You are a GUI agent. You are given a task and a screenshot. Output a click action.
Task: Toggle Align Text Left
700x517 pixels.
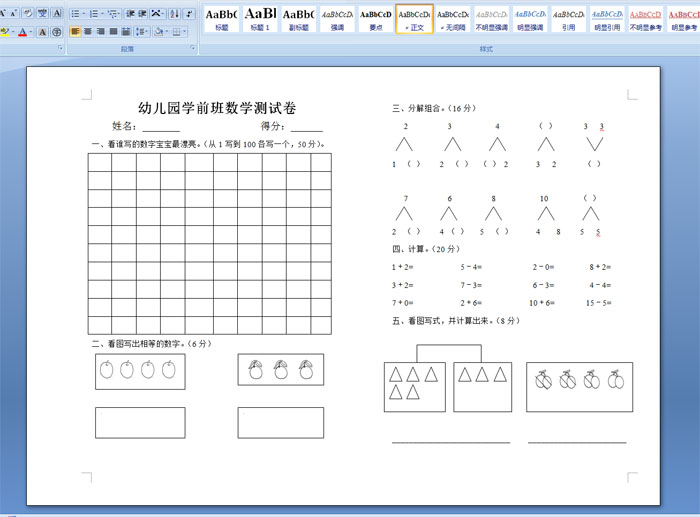click(75, 32)
